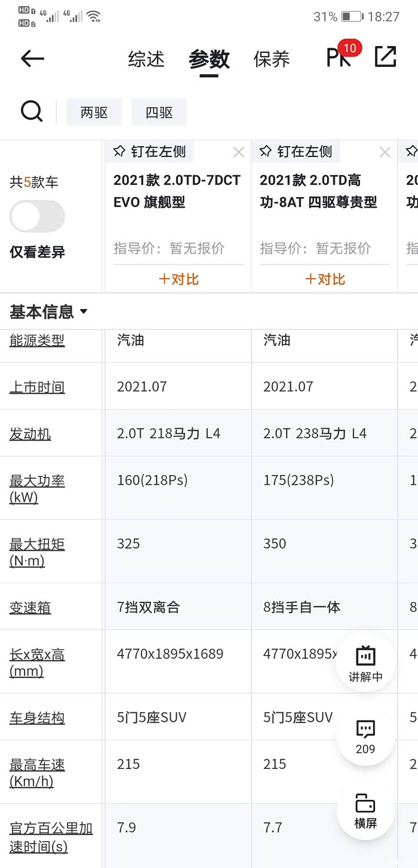Tap the battery indicator in status bar
This screenshot has width=418, height=868.
(352, 17)
